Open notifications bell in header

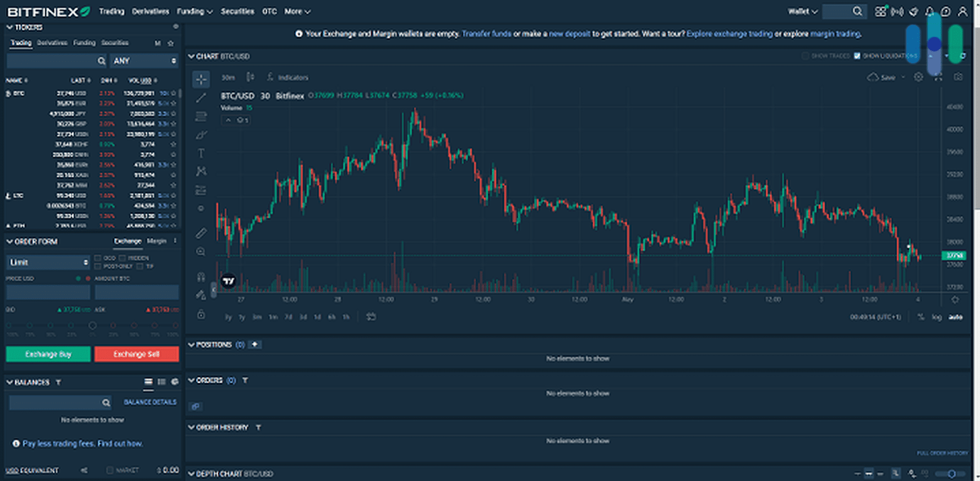pyautogui.click(x=930, y=11)
